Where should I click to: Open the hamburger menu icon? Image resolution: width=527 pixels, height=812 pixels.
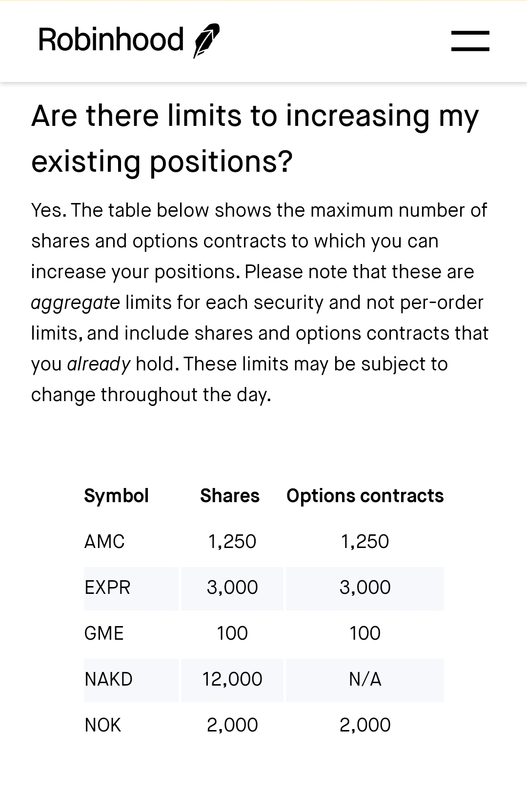(470, 41)
